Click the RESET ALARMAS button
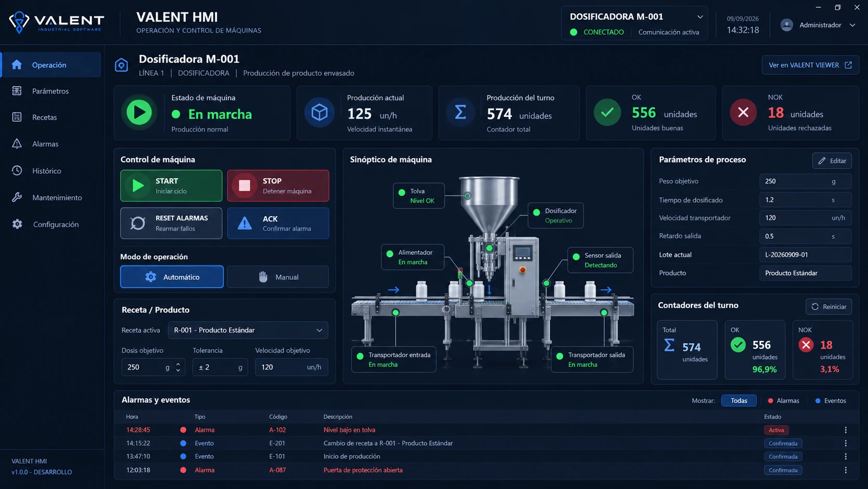Image resolution: width=868 pixels, height=489 pixels. pyautogui.click(x=171, y=223)
